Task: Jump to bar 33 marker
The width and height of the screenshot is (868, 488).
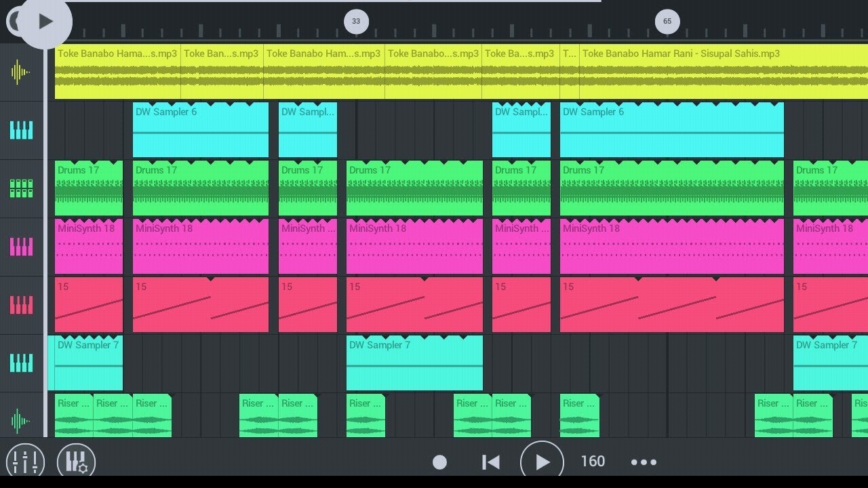Action: 356,21
